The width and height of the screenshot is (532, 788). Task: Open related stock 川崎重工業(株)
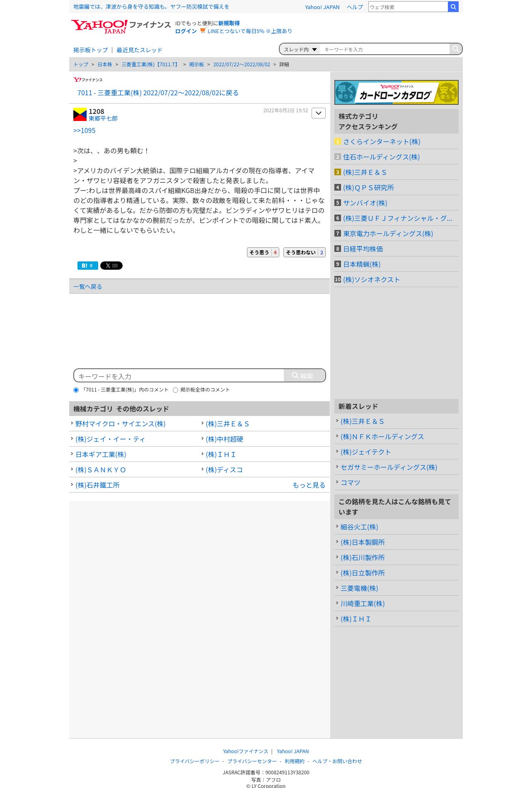363,604
